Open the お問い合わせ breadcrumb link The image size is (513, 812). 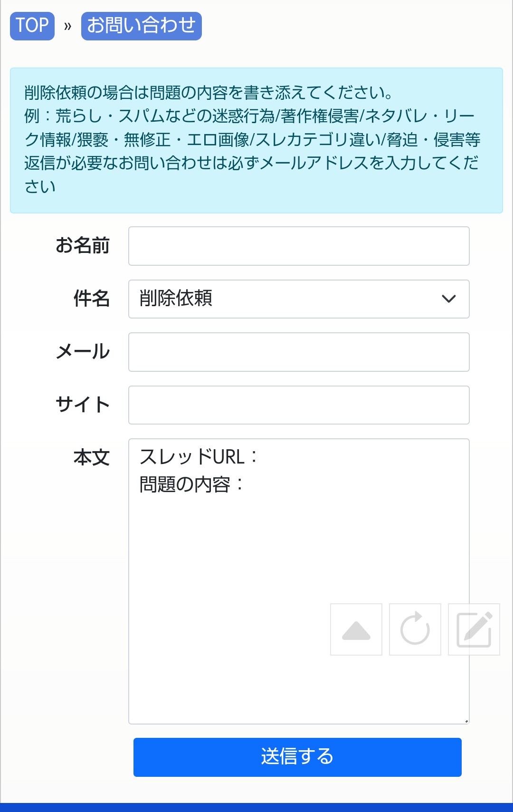pyautogui.click(x=141, y=26)
